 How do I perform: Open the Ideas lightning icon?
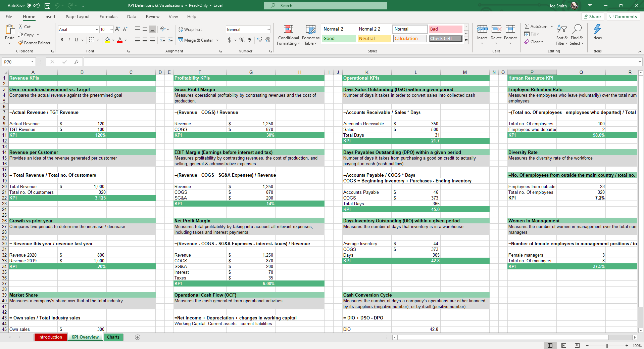pos(597,29)
